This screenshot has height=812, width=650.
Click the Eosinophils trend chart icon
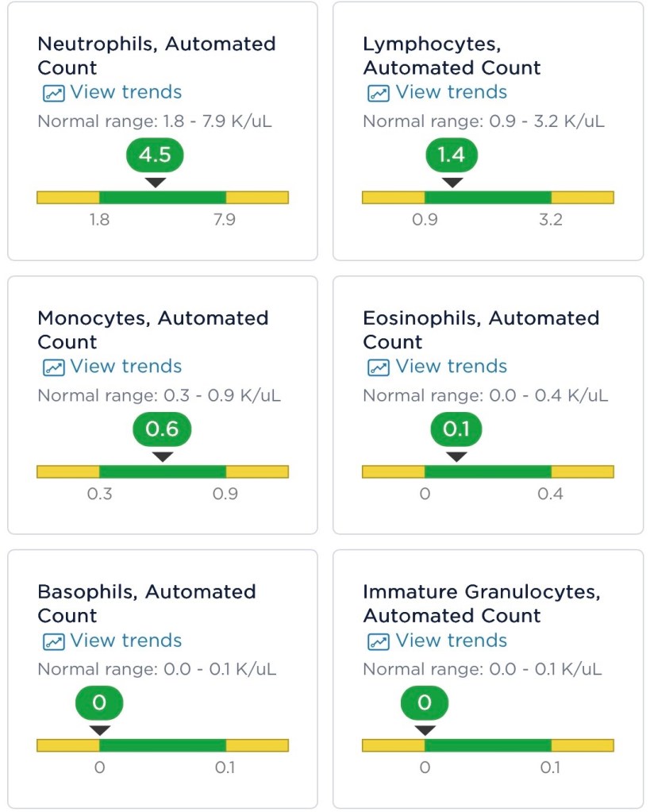tap(378, 368)
